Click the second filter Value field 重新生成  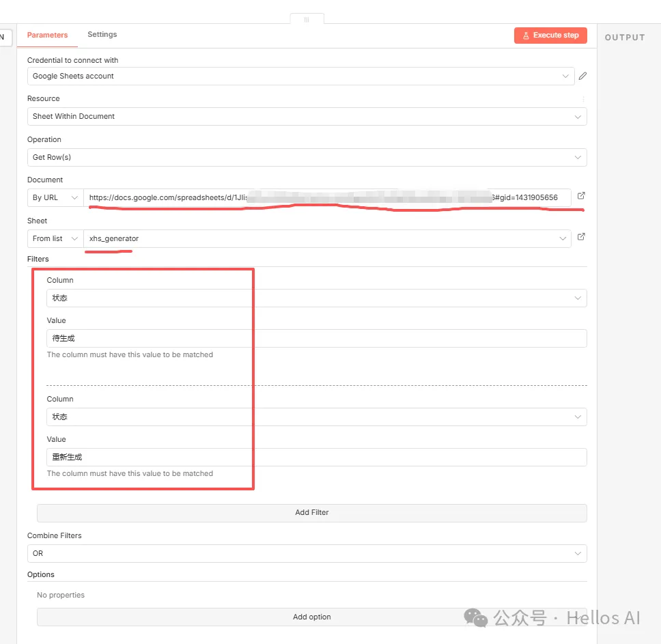click(316, 458)
